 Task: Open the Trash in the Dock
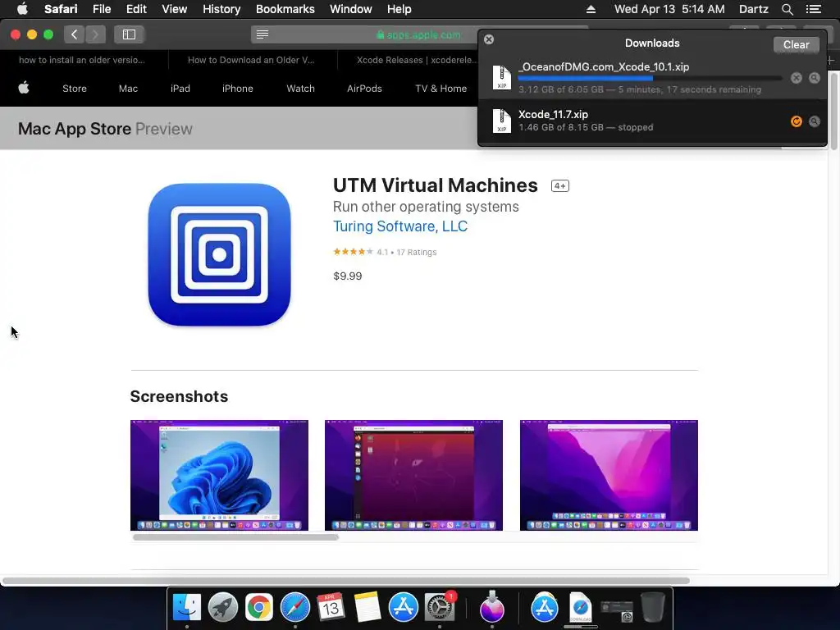[653, 608]
